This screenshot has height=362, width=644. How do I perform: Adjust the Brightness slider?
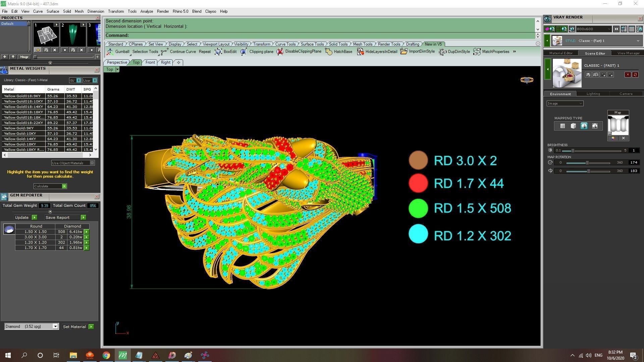pos(573,150)
